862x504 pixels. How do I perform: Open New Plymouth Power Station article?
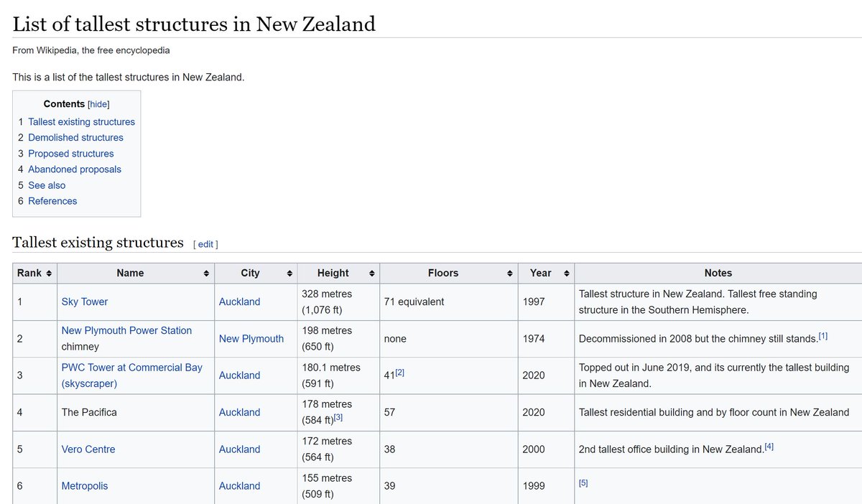(126, 331)
